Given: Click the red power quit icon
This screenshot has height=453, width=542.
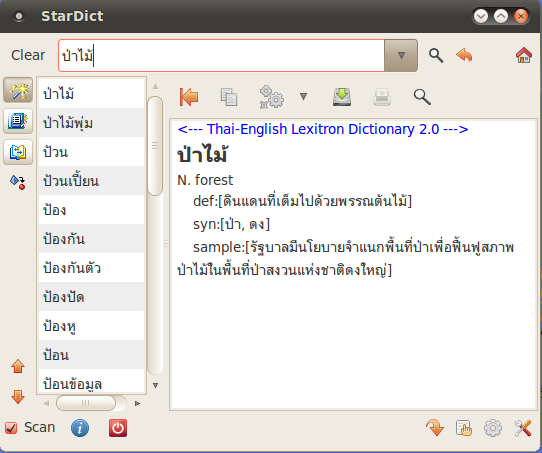Looking at the screenshot, I should pos(118,428).
